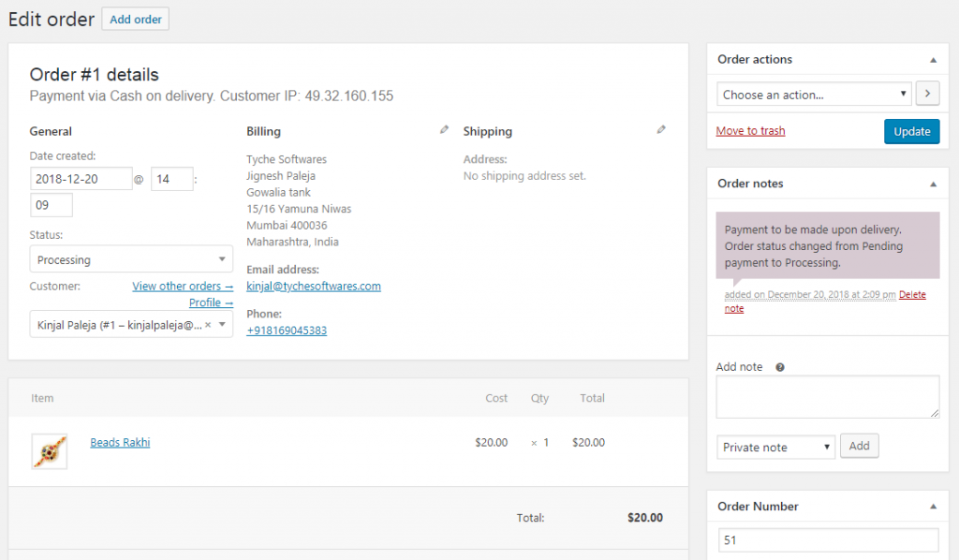Collapse the Order Number panel
Image resolution: width=959 pixels, height=560 pixels.
(x=933, y=507)
